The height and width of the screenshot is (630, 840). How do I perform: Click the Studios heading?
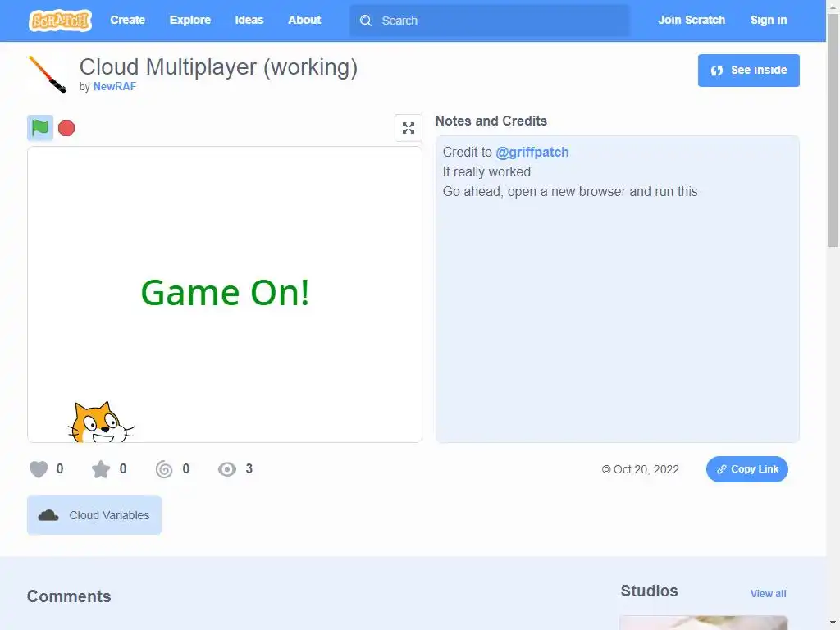[x=650, y=591]
